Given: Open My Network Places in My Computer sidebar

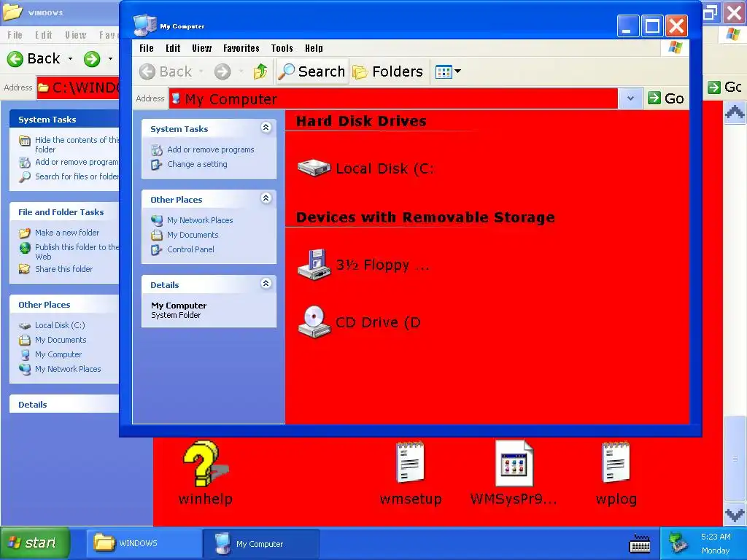Looking at the screenshot, I should click(200, 220).
